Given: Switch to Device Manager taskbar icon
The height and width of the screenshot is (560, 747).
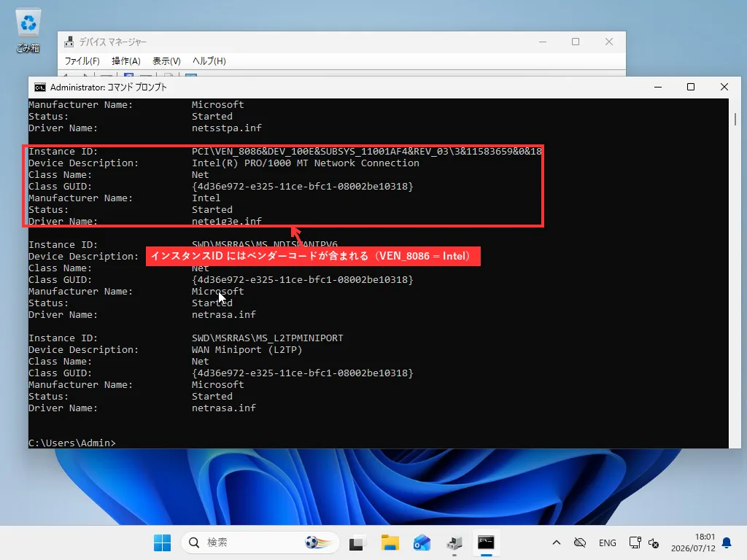Looking at the screenshot, I should point(454,542).
